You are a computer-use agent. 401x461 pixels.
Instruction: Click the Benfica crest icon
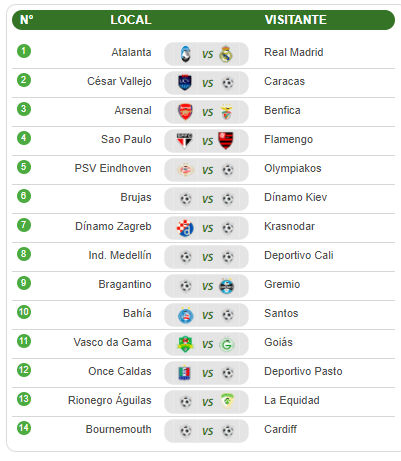[x=227, y=112]
